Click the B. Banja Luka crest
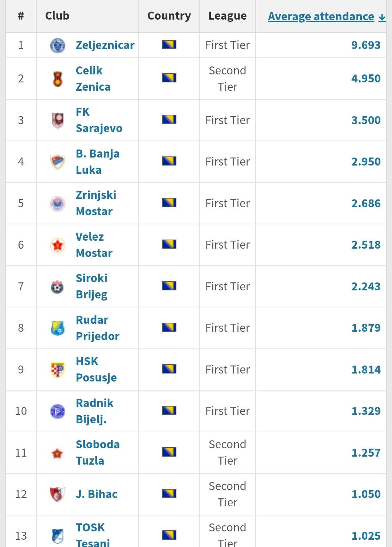Viewport: 392px width, 547px height. 57,162
